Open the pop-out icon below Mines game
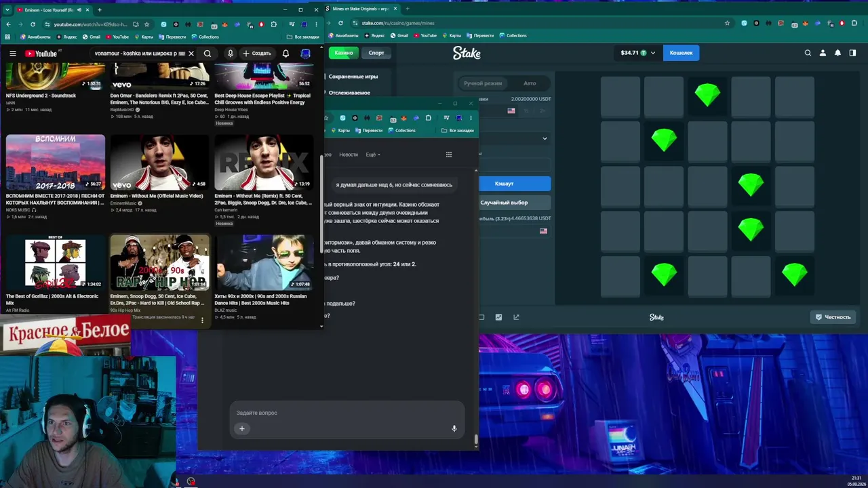 [516, 317]
